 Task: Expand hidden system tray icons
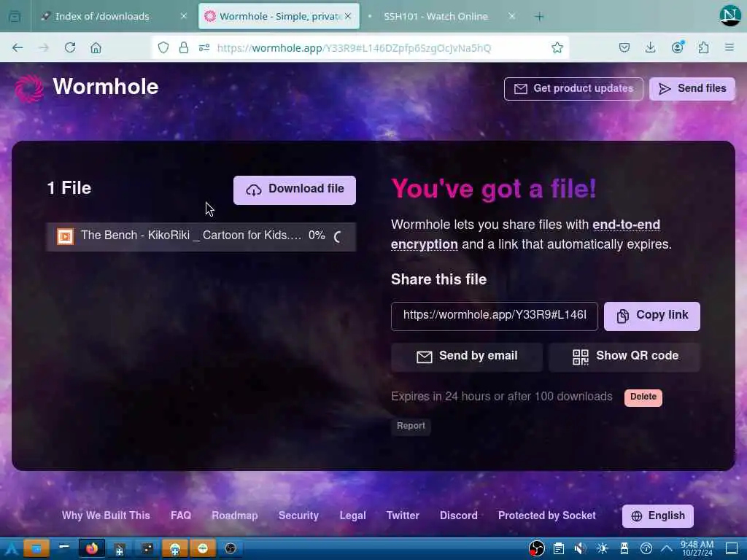(x=667, y=548)
